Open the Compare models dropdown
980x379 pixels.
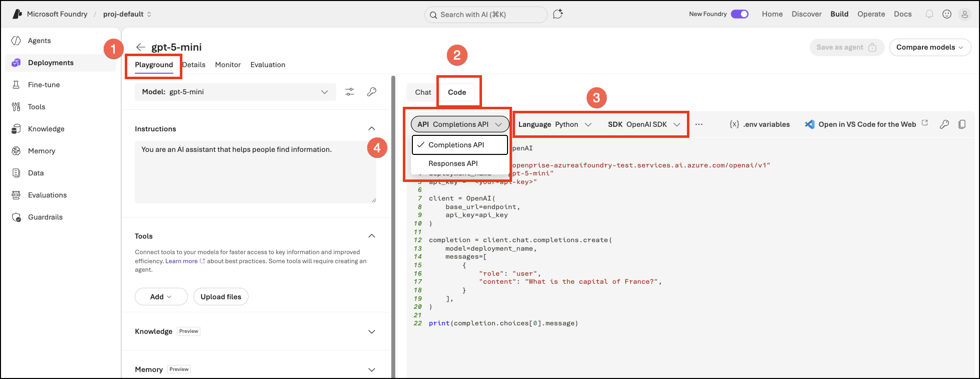point(930,47)
